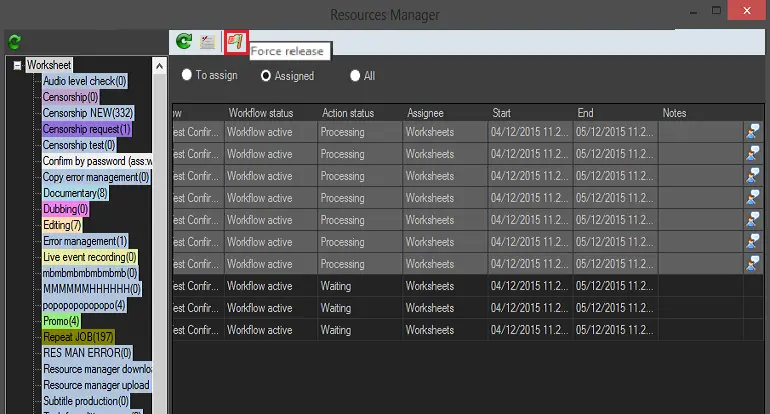Select the Dubbing(0) tree item
The width and height of the screenshot is (770, 414).
tap(65, 209)
